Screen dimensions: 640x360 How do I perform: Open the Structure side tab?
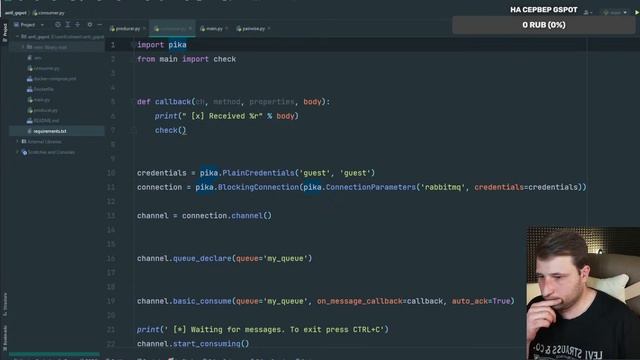(5, 304)
